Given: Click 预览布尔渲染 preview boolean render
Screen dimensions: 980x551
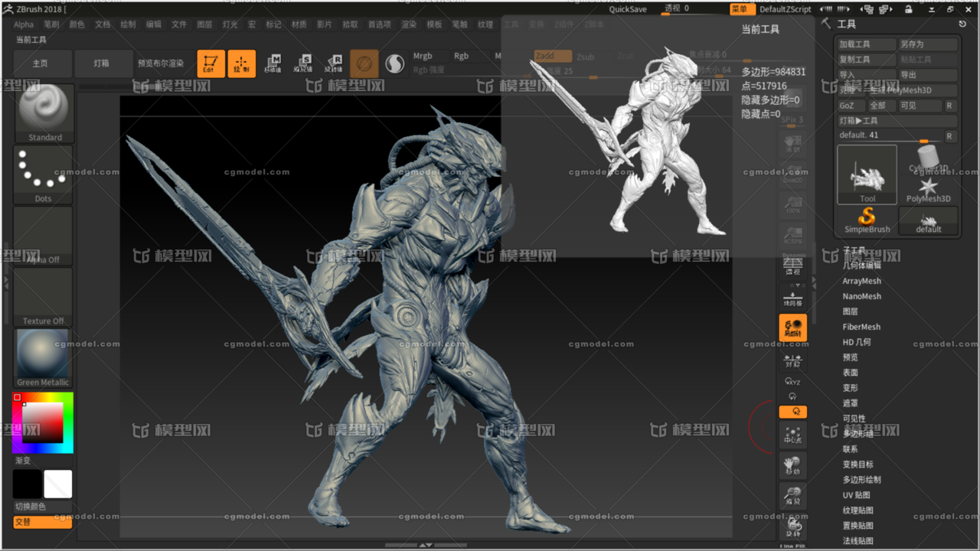Looking at the screenshot, I should click(161, 64).
